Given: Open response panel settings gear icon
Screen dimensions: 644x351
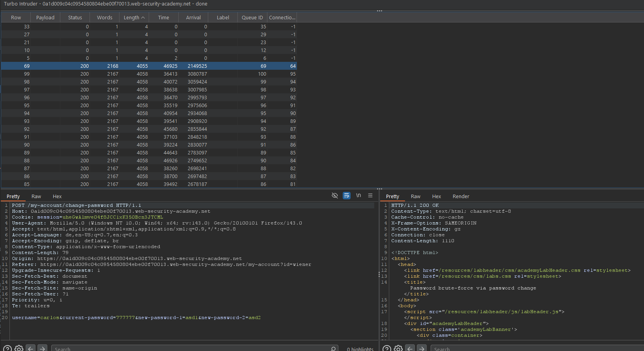Looking at the screenshot, I should point(398,348).
